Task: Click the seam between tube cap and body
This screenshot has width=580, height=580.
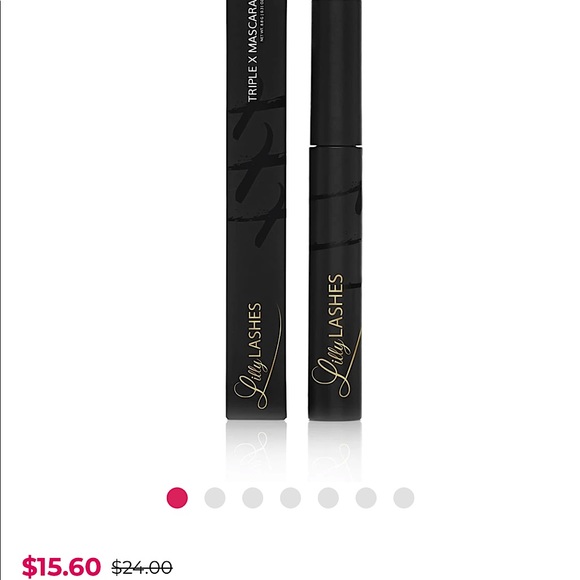Action: (x=335, y=146)
